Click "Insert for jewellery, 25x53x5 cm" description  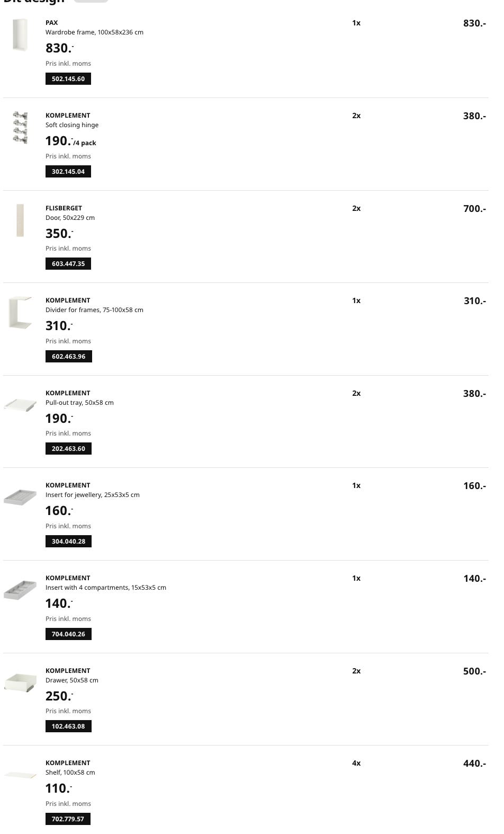click(93, 495)
